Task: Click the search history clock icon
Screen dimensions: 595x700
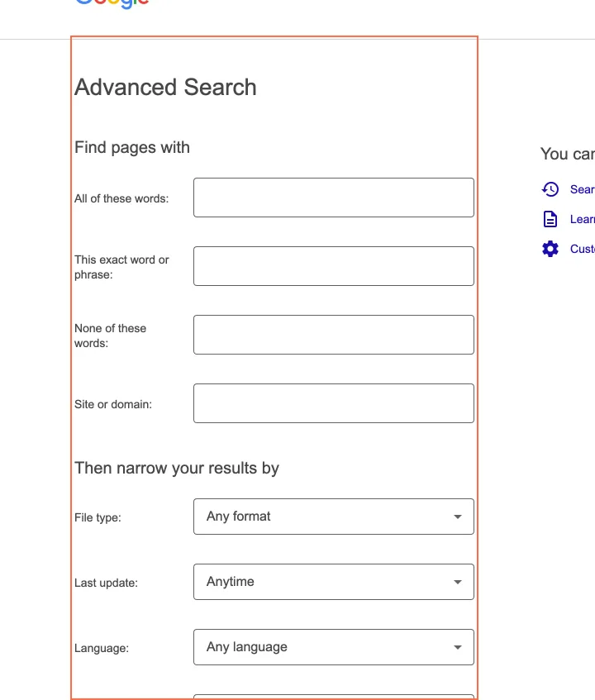Action: click(x=550, y=189)
